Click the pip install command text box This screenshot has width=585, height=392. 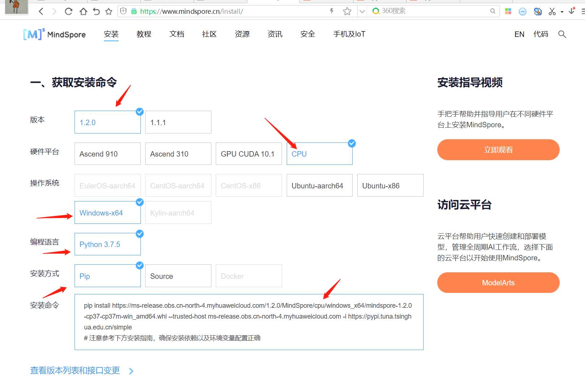coord(249,322)
